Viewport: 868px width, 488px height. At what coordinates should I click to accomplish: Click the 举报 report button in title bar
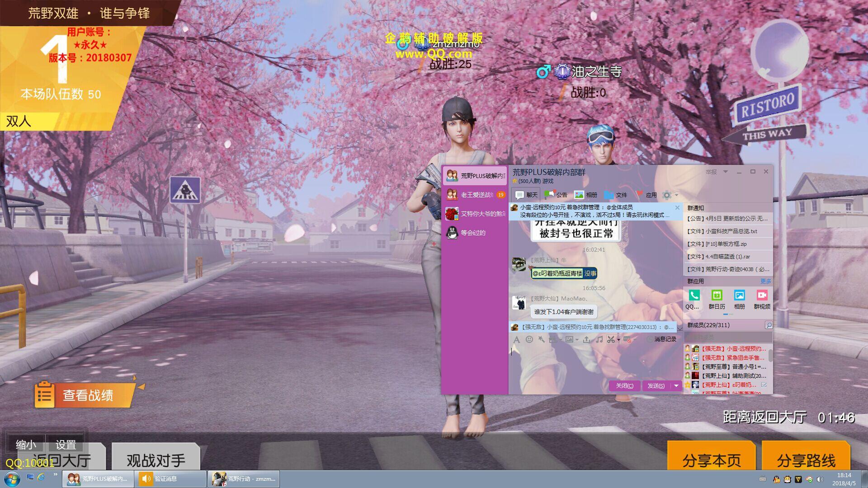[x=711, y=172]
